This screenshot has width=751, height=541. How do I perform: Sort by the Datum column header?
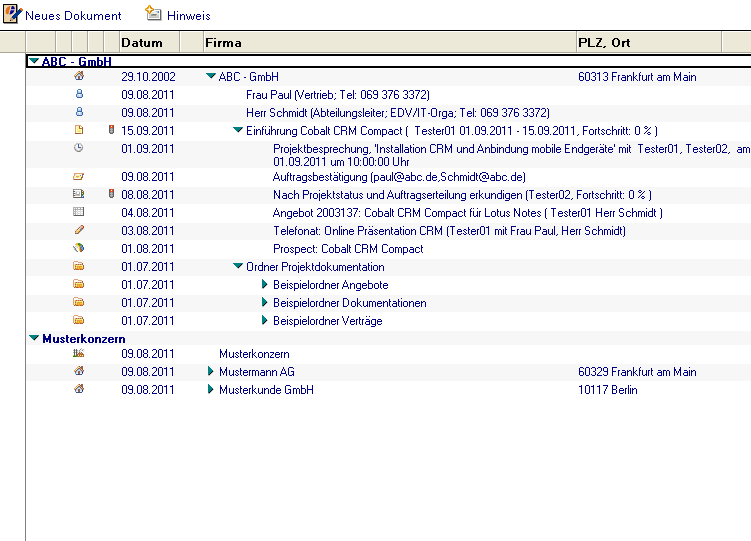tap(142, 43)
